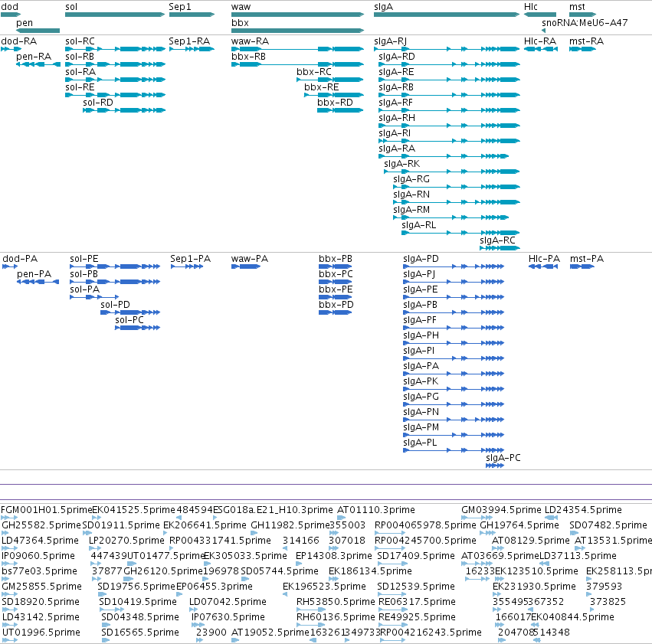Select the bbx-RB transcript
The image size is (652, 644).
(298, 64)
